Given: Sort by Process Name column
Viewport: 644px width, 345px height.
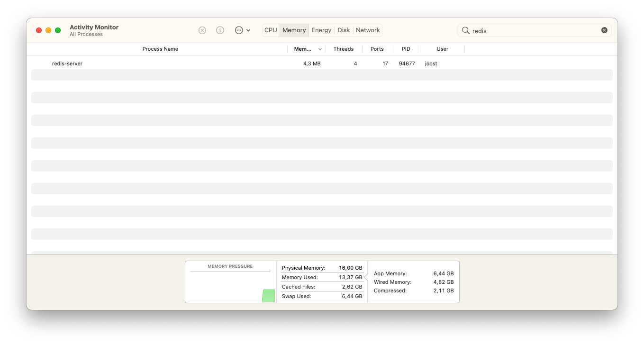Looking at the screenshot, I should coord(160,49).
